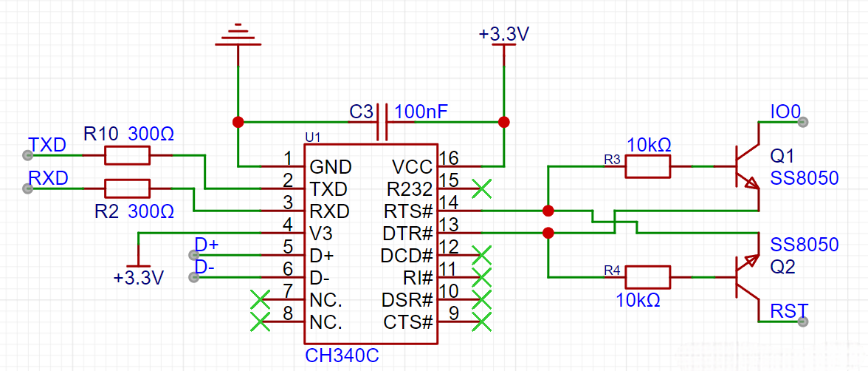Click the RST net port circle

click(x=803, y=321)
